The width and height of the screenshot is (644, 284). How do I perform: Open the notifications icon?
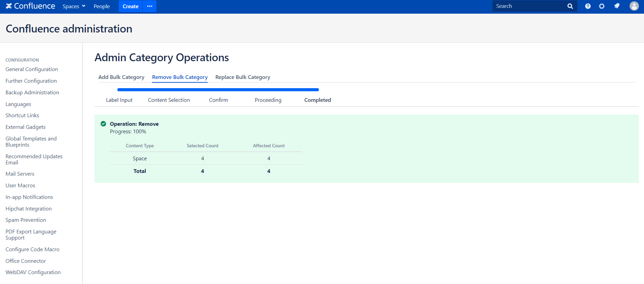point(617,6)
